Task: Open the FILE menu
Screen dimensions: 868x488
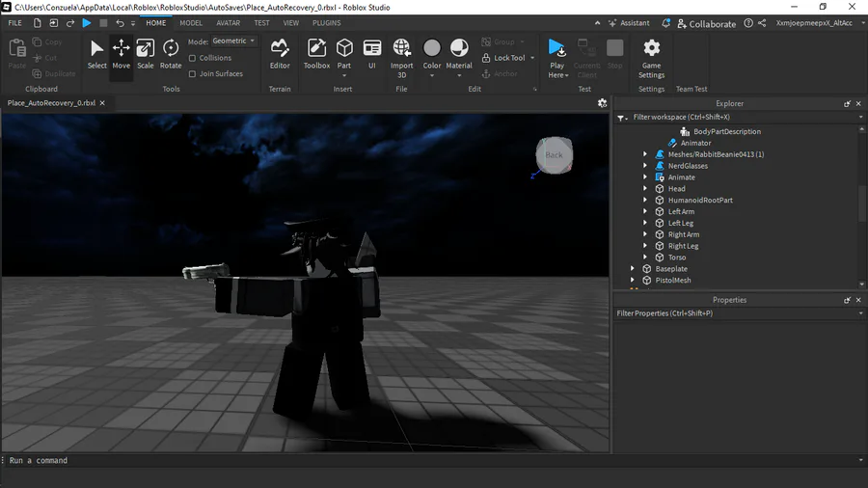Action: [x=14, y=23]
